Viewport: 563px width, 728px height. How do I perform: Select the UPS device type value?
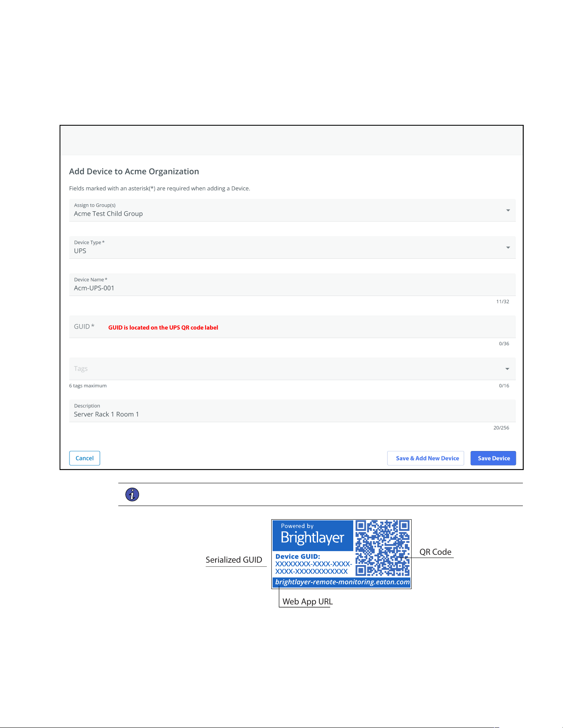click(x=80, y=251)
